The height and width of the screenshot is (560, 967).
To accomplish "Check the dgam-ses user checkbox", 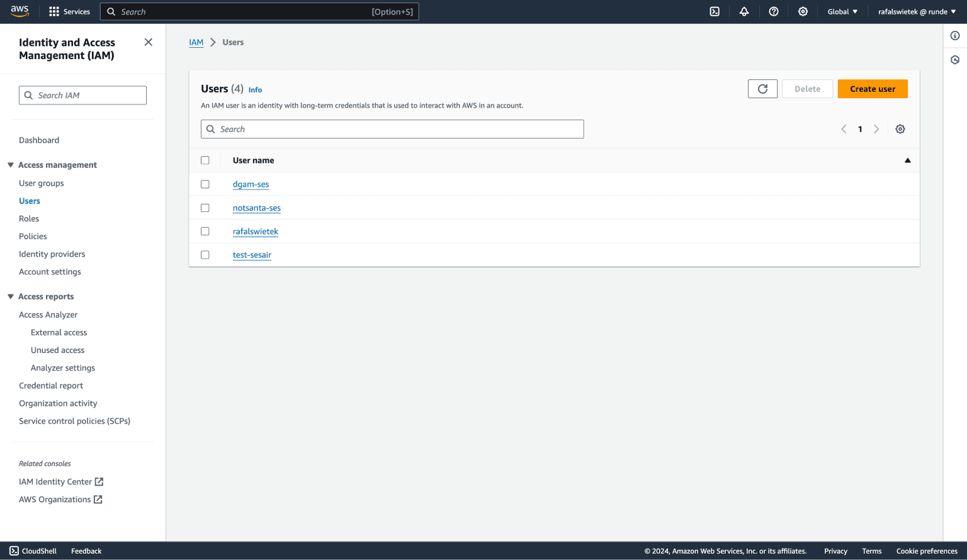I will (x=205, y=184).
